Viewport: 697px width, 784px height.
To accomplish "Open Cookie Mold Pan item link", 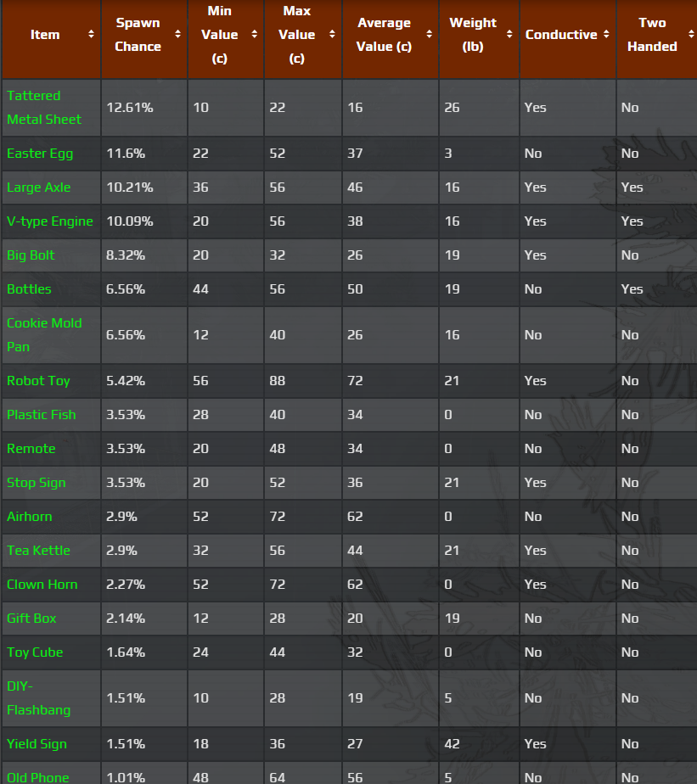I will coord(44,335).
